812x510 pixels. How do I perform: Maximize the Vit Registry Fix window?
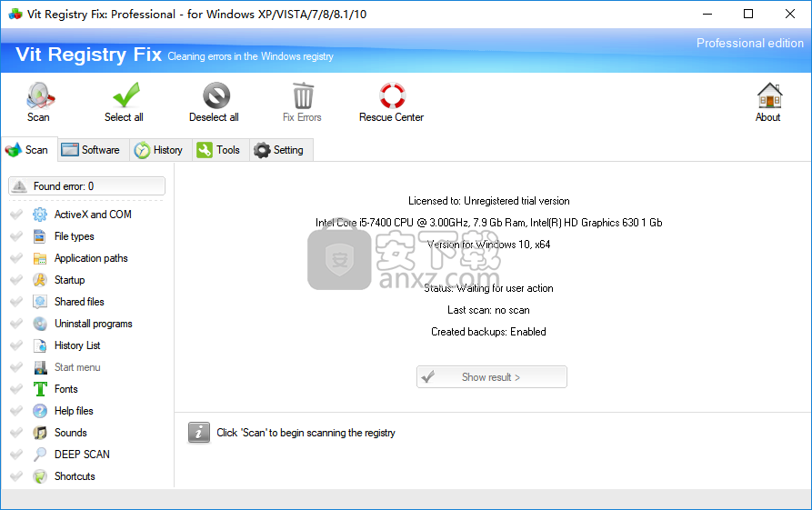click(748, 14)
